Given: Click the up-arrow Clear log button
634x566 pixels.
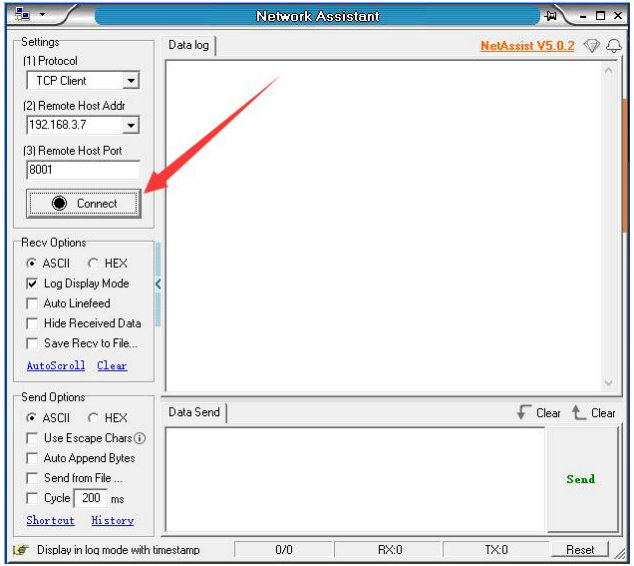Looking at the screenshot, I should (593, 413).
